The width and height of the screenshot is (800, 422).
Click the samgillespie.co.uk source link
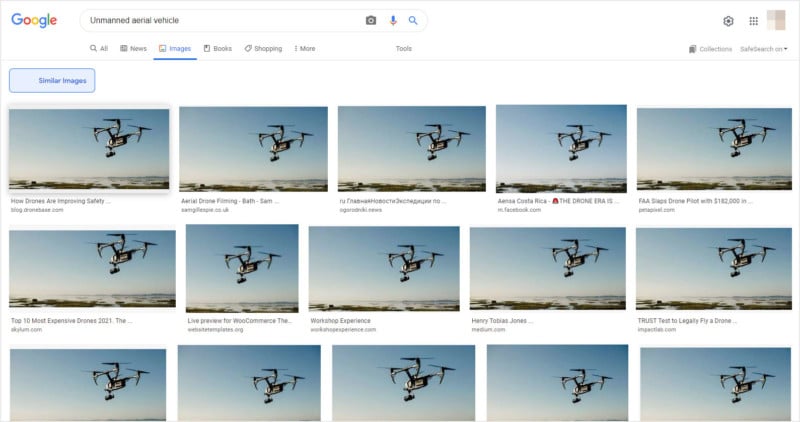coord(205,210)
